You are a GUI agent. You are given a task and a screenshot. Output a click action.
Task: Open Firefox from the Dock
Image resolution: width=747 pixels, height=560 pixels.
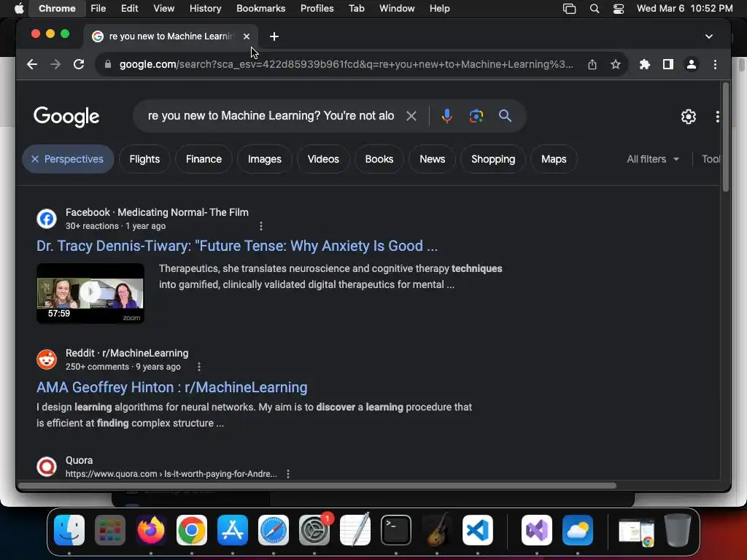[x=151, y=530]
